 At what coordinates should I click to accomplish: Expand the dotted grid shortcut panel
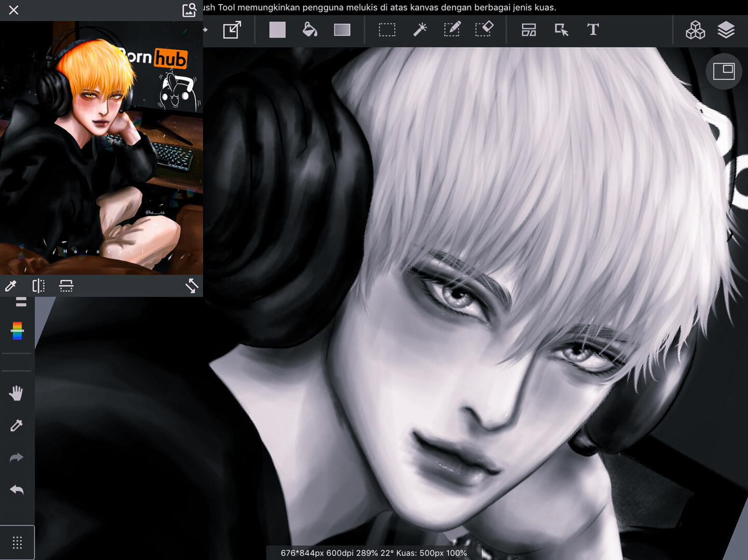17,543
